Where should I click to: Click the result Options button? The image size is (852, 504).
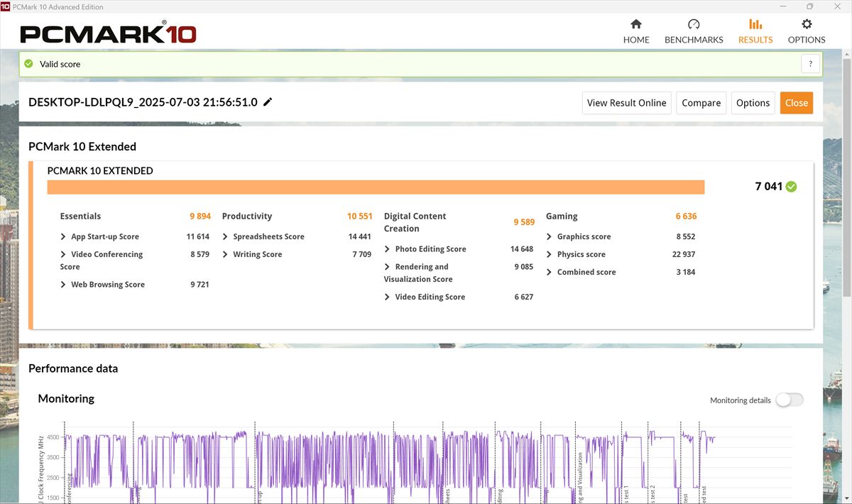click(x=753, y=103)
